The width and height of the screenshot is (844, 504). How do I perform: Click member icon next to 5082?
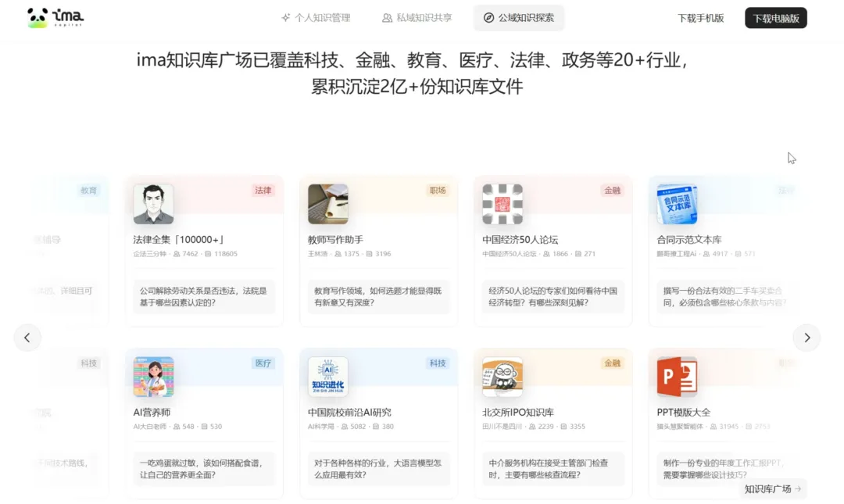pos(345,427)
